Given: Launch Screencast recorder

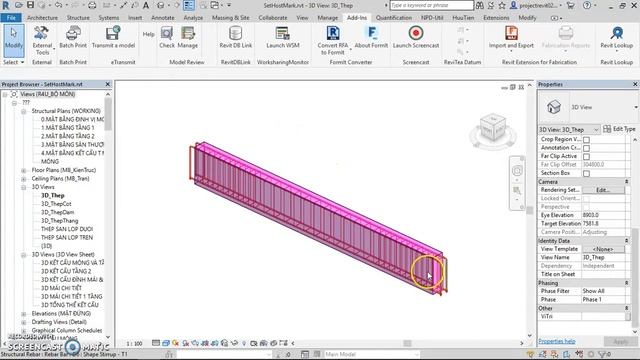Looking at the screenshot, I should (x=416, y=38).
